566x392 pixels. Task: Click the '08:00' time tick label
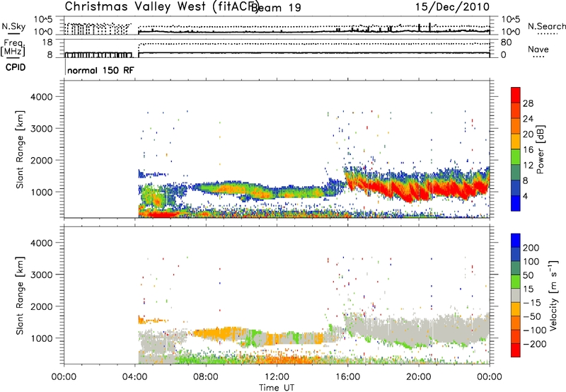[206, 377]
